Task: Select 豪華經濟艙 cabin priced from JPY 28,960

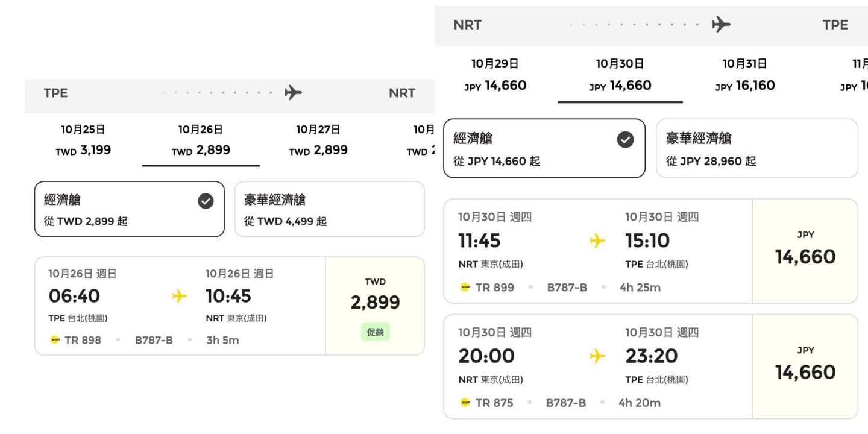Action: coord(756,148)
